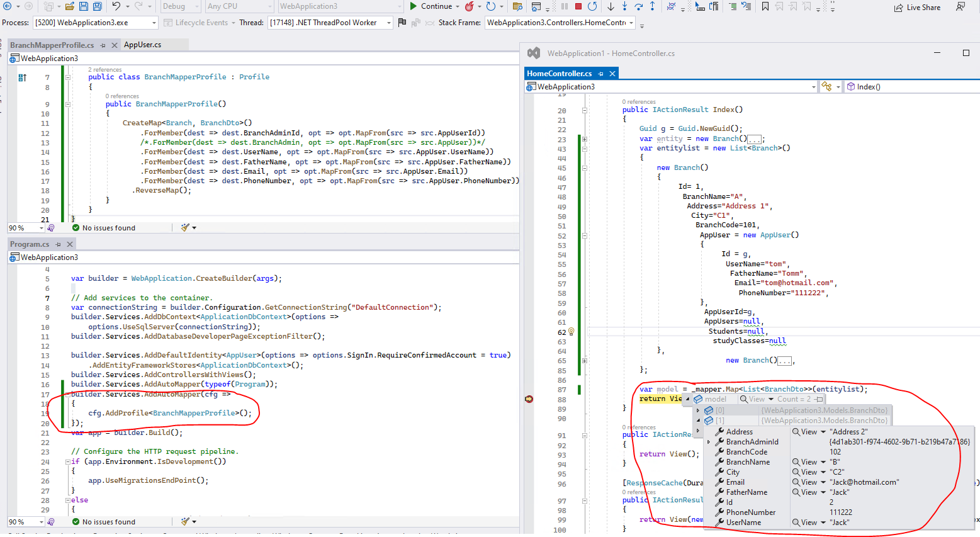Open the View visualizer for BranchName
Viewport: 980px width, 537px height.
pyautogui.click(x=809, y=462)
